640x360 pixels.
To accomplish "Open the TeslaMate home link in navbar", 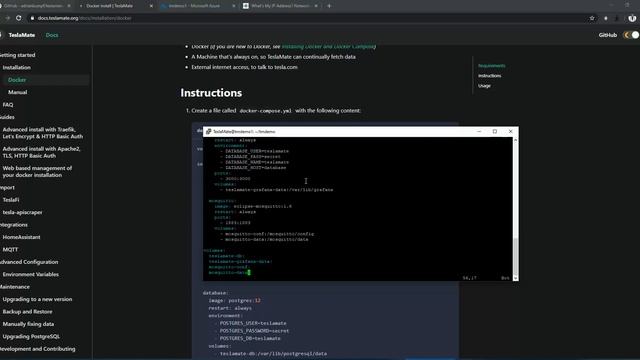I will (x=22, y=35).
